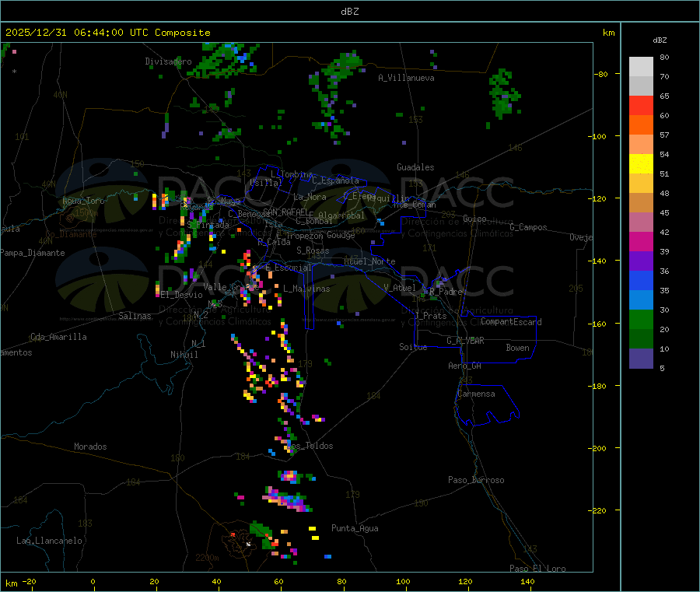Image resolution: width=700 pixels, height=592 pixels.
Task: Click the La_Nora map label
Action: point(310,197)
